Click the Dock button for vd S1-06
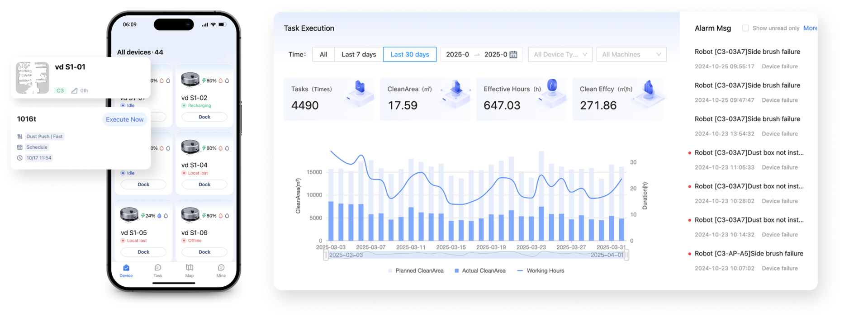868x317 pixels. [x=204, y=252]
